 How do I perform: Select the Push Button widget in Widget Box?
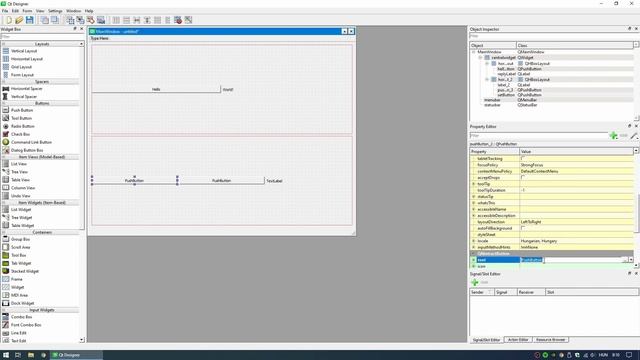[x=22, y=110]
